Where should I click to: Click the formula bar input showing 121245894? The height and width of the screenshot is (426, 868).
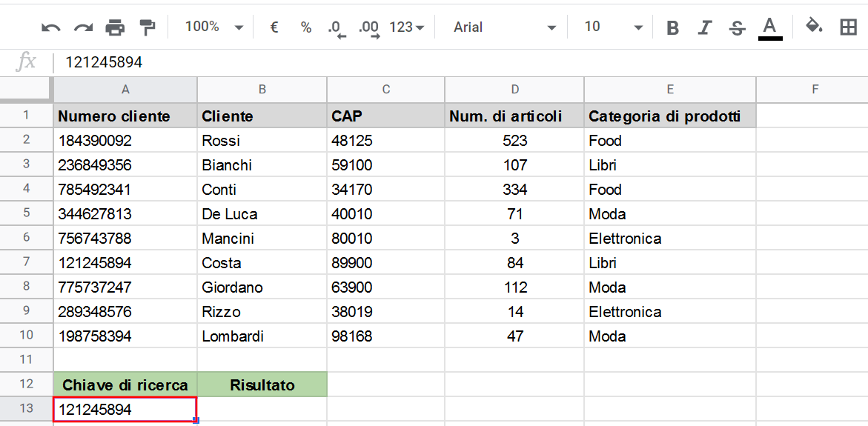pyautogui.click(x=460, y=62)
